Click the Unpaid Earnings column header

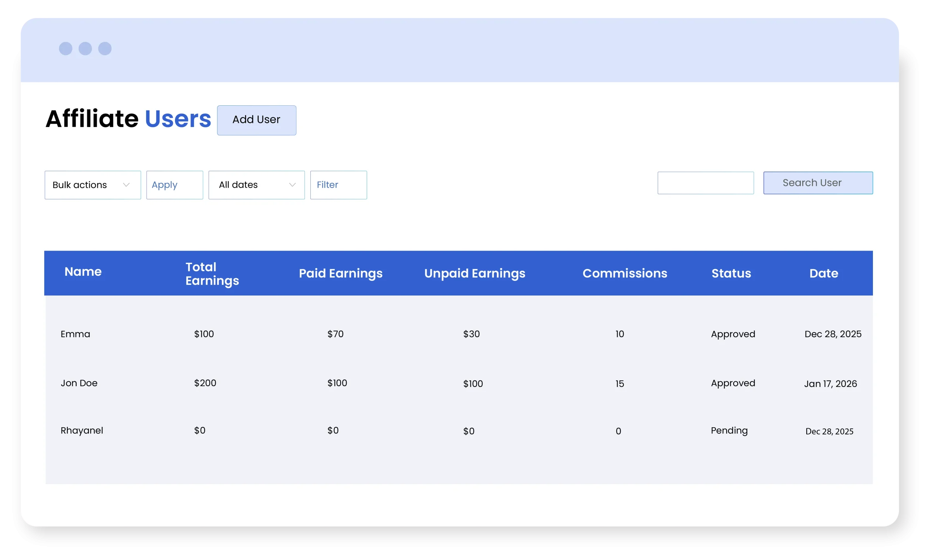(475, 274)
